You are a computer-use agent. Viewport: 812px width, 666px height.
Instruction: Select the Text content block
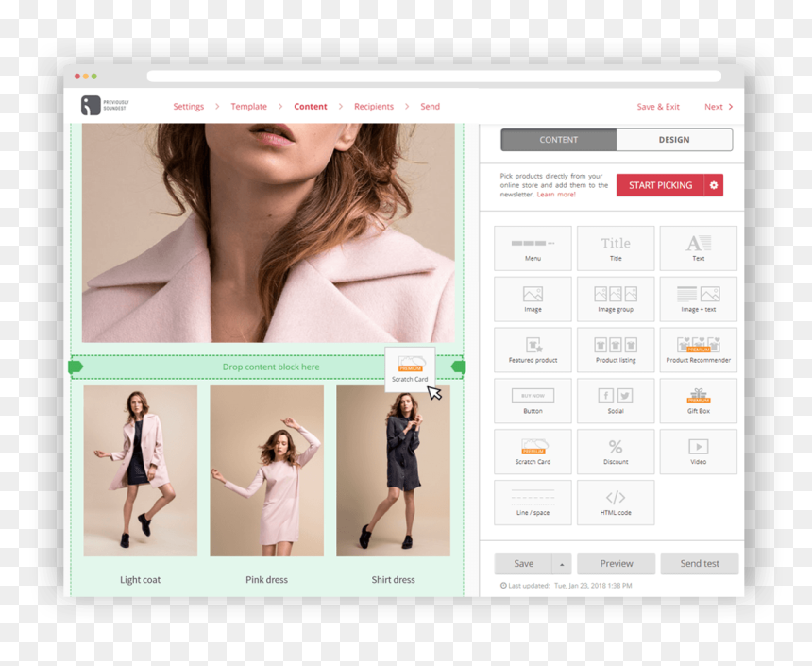coord(698,248)
